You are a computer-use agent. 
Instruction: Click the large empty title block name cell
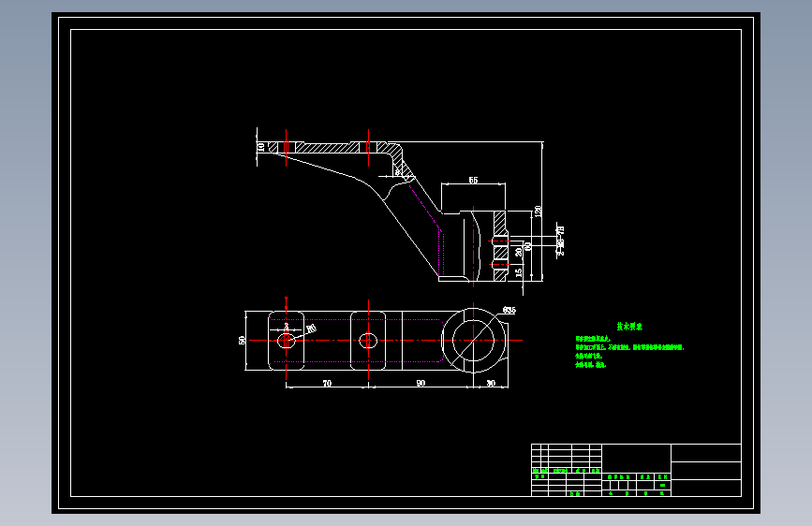[x=637, y=459]
